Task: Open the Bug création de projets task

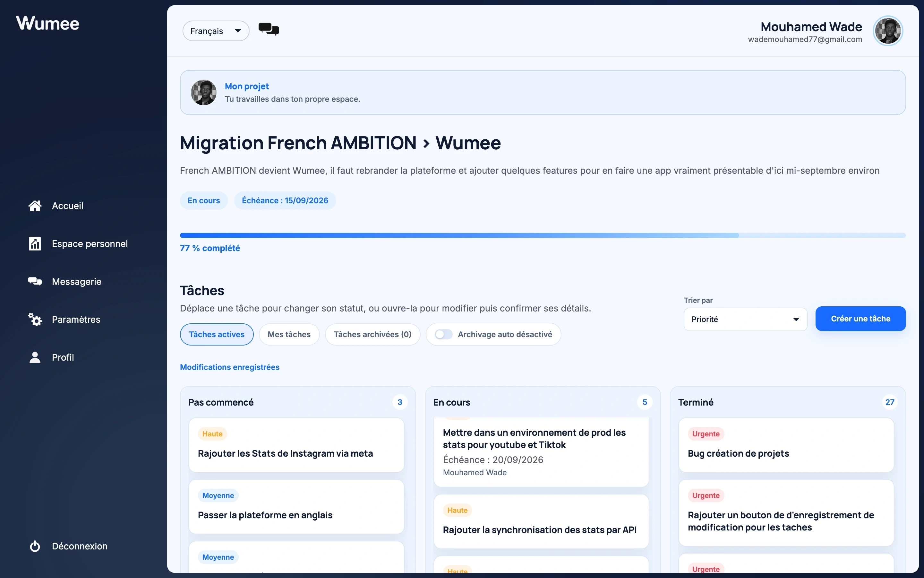Action: pos(786,445)
